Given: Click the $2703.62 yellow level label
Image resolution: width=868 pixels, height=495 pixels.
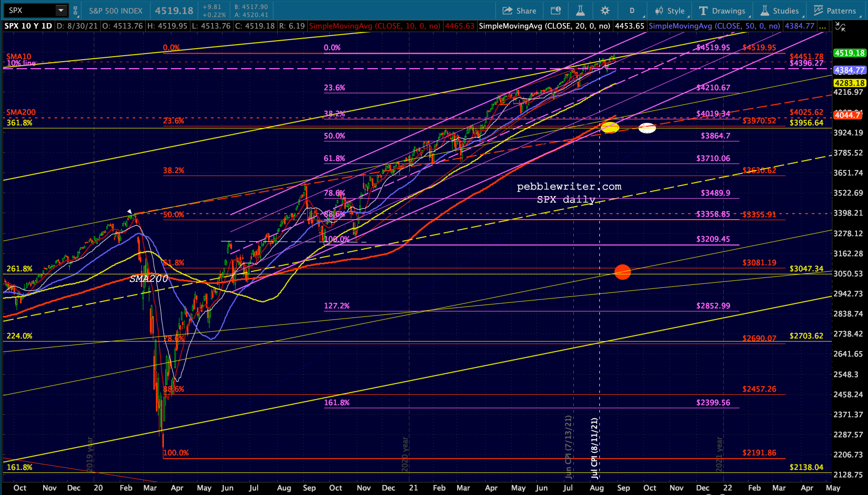Looking at the screenshot, I should [806, 336].
